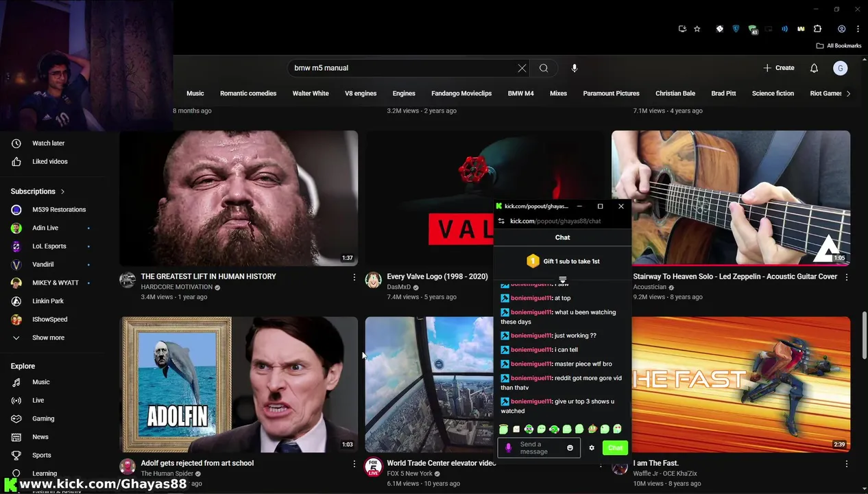Screen dimensions: 868x494
Task: Start voice search with microphone icon
Action: (x=575, y=68)
